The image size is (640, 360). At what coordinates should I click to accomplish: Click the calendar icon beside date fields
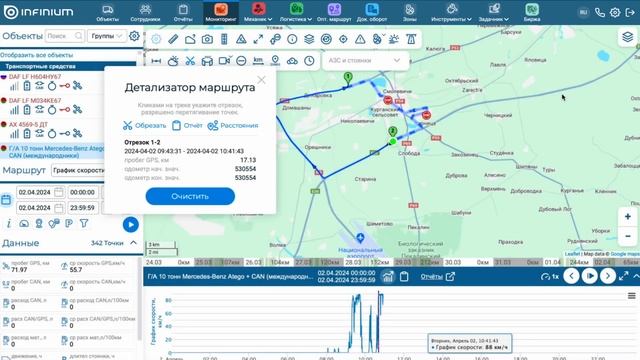(6, 200)
